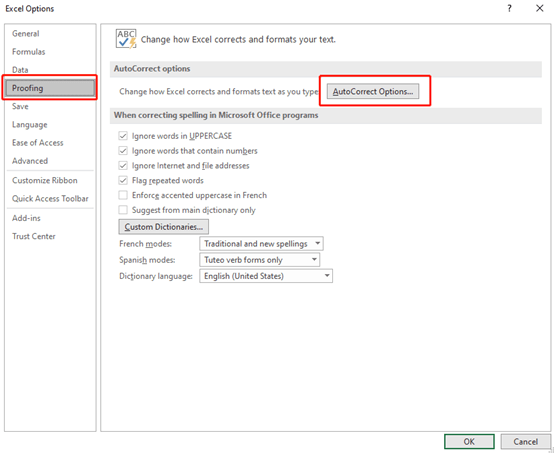Viewport: 554px width, 454px height.
Task: Confirm with the OK button
Action: 469,442
